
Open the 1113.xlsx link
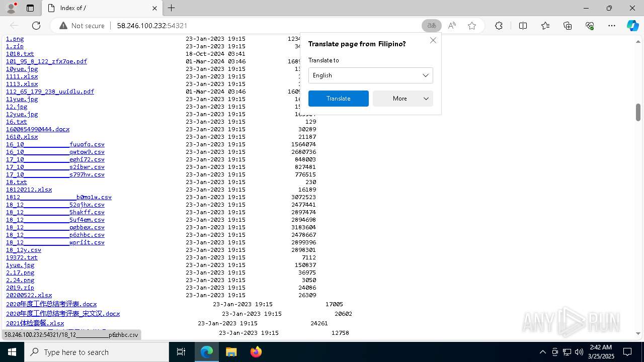coord(22,84)
